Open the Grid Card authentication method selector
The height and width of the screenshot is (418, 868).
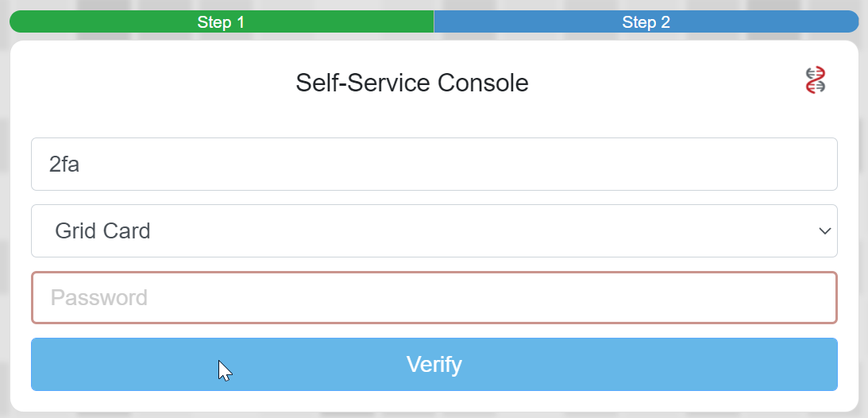pos(434,231)
